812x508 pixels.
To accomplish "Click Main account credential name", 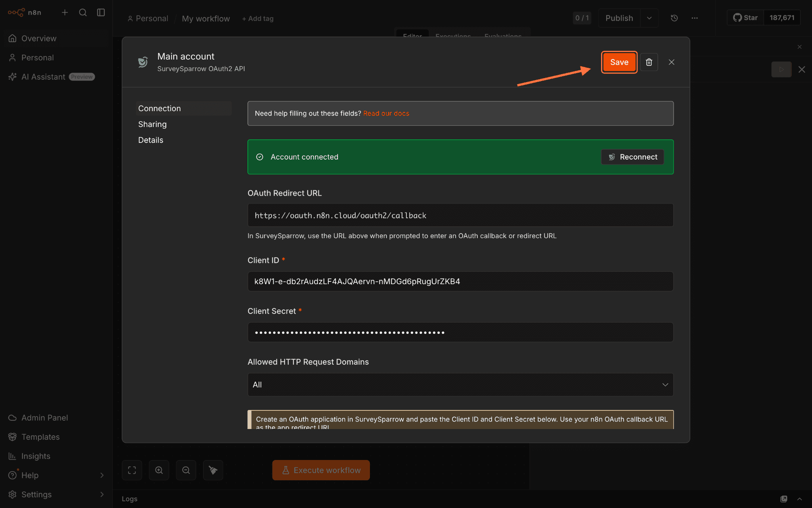I will [x=186, y=56].
